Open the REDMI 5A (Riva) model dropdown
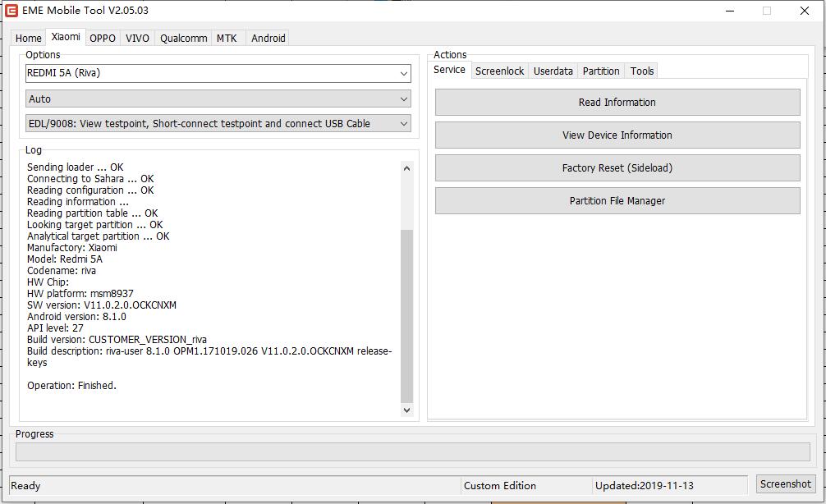826x504 pixels. pos(218,73)
